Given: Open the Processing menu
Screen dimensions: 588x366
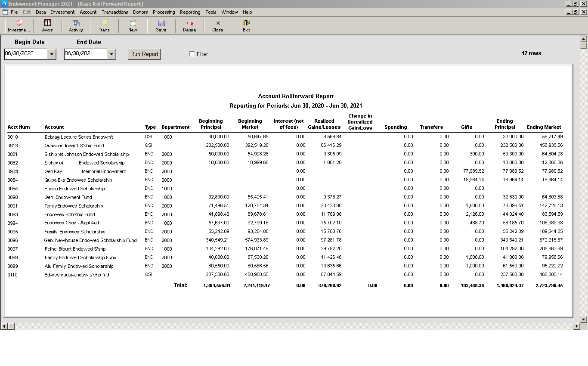Looking at the screenshot, I should [x=164, y=12].
